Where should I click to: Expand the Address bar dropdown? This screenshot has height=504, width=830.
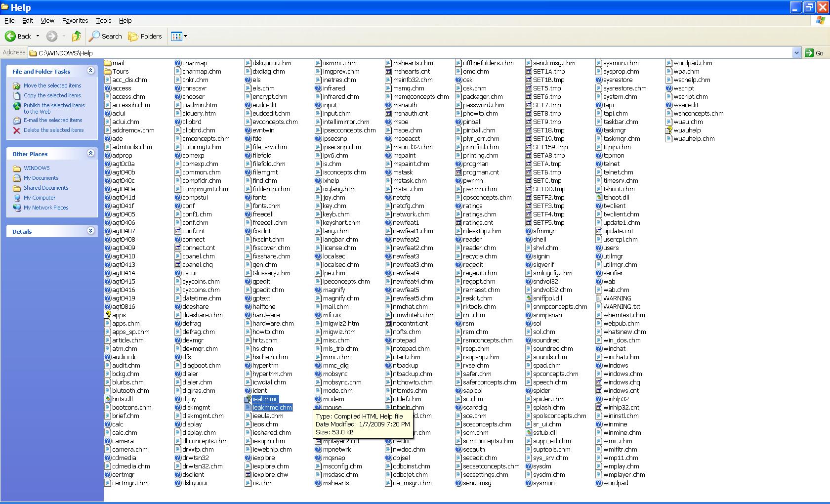796,53
